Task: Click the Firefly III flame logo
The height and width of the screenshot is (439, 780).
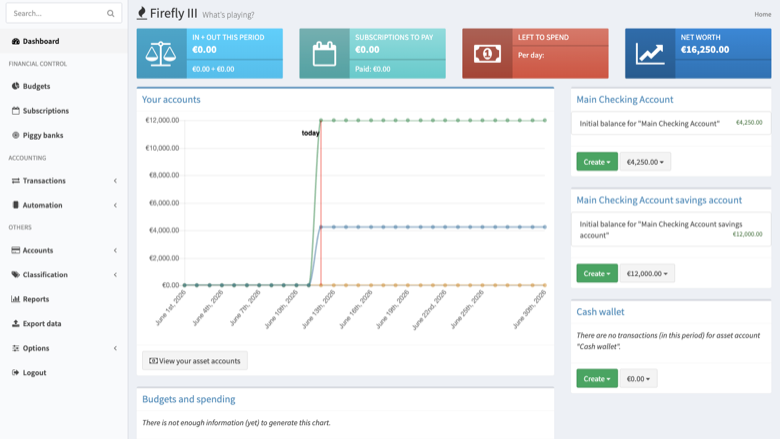Action: pos(142,13)
